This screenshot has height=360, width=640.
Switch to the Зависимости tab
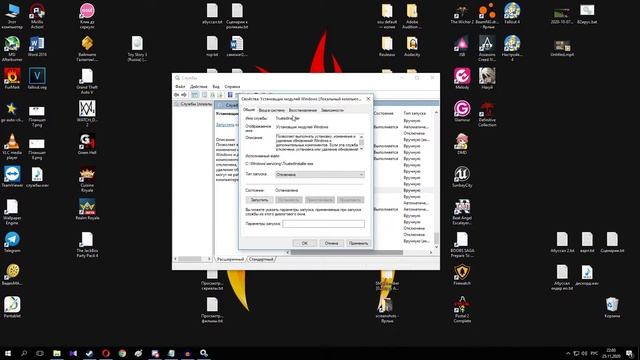click(x=332, y=110)
